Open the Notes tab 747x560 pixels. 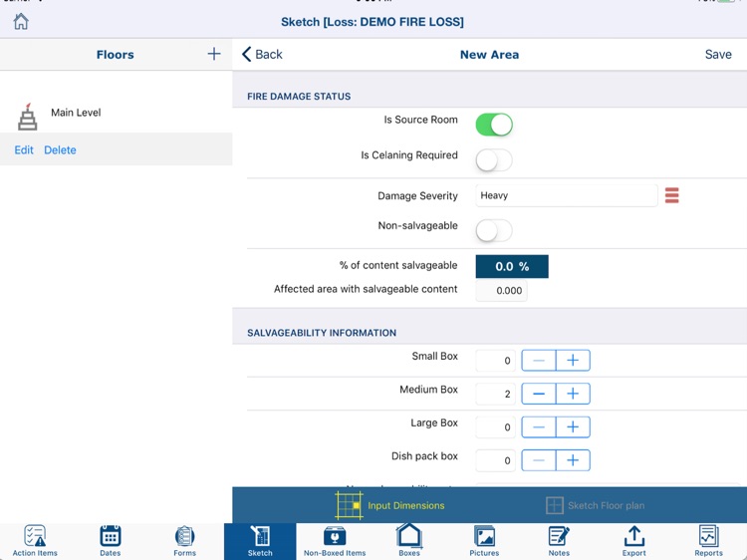pyautogui.click(x=559, y=541)
